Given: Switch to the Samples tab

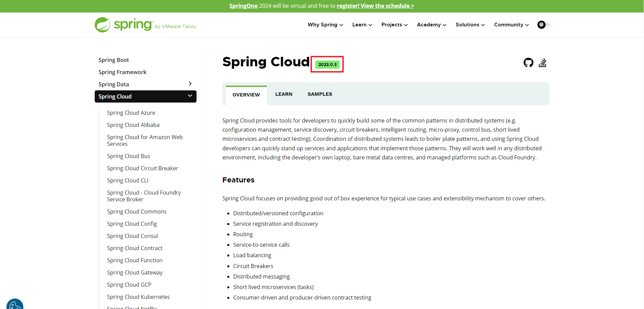Looking at the screenshot, I should pyautogui.click(x=320, y=94).
